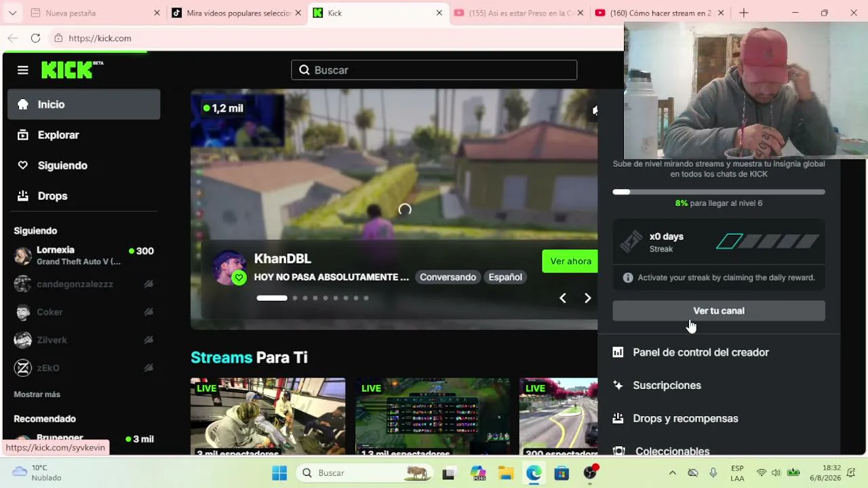Screen dimensions: 868x488
Task: Open Explorar in the sidebar
Action: pos(84,135)
